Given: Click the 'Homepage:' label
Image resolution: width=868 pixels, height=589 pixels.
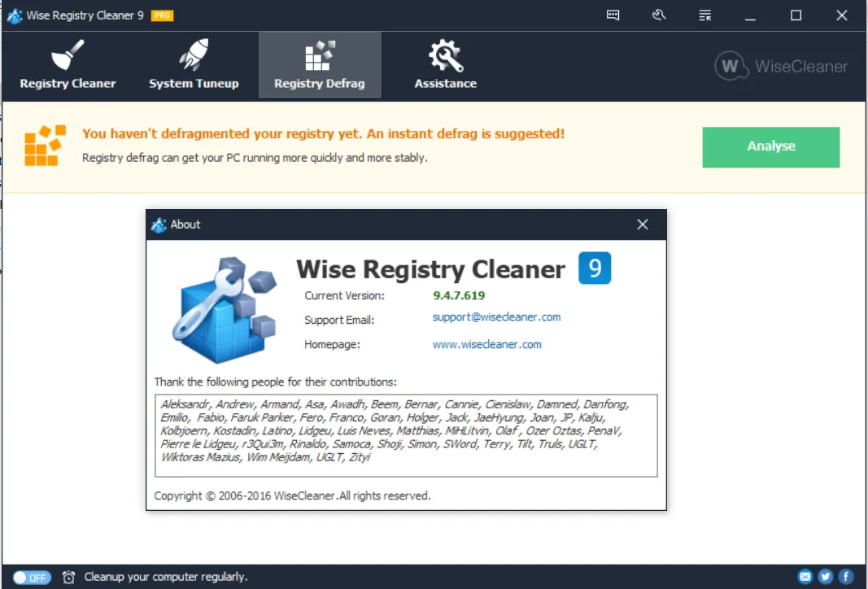Looking at the screenshot, I should point(332,344).
